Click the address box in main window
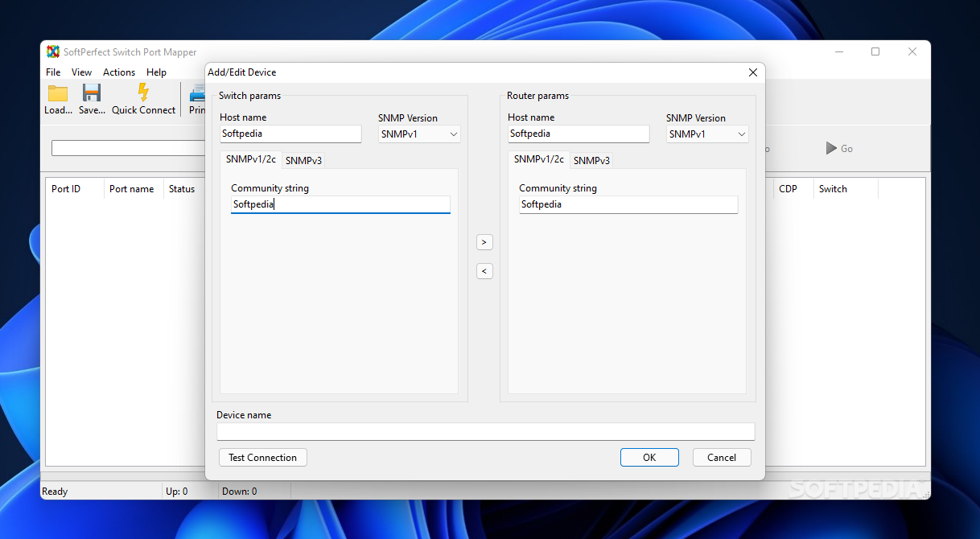 point(129,149)
